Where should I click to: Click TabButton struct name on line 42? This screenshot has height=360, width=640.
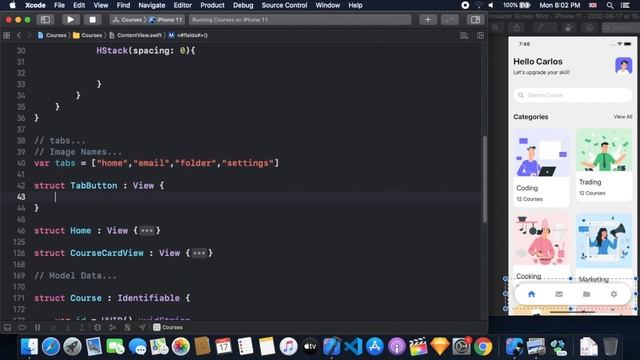[93, 186]
